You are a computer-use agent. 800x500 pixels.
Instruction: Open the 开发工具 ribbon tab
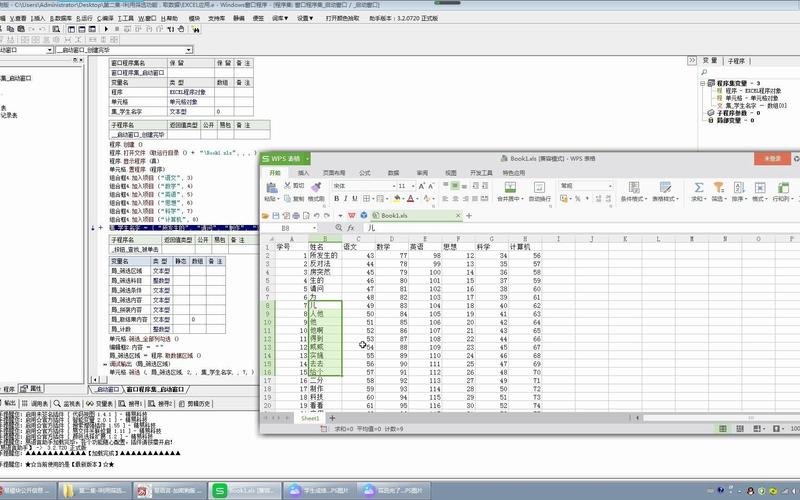(481, 173)
